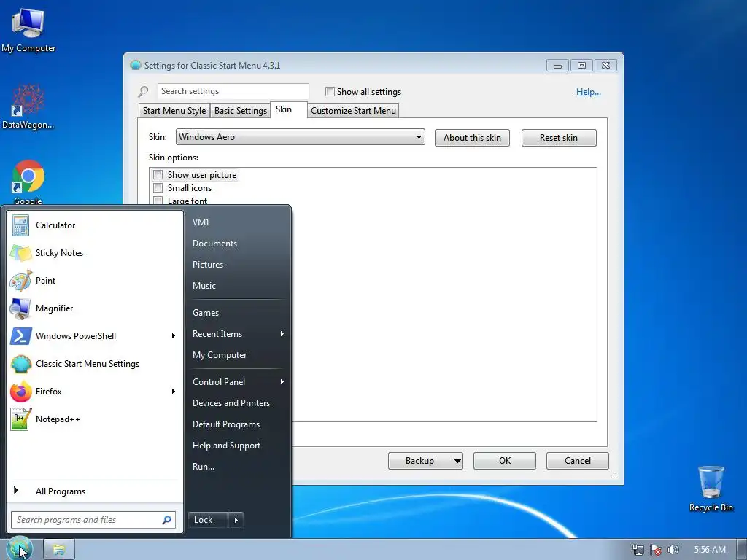Click the Show desktop strip at taskbar end

[742, 550]
